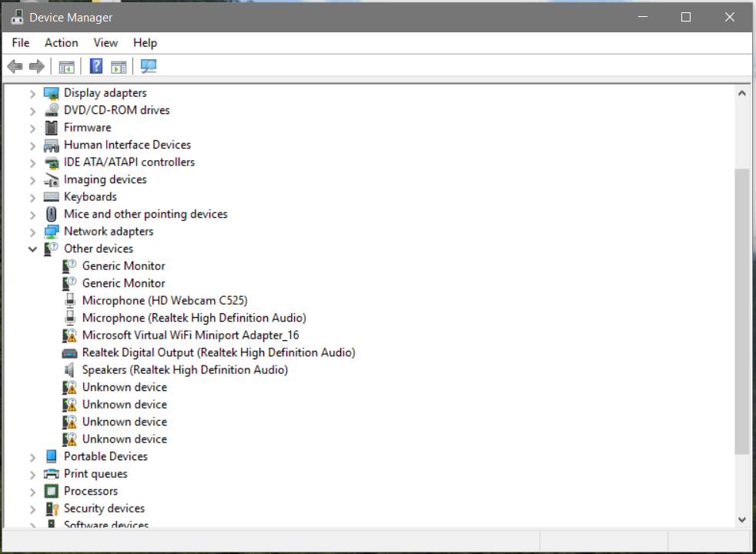Click the Processors category icon

[51, 492]
